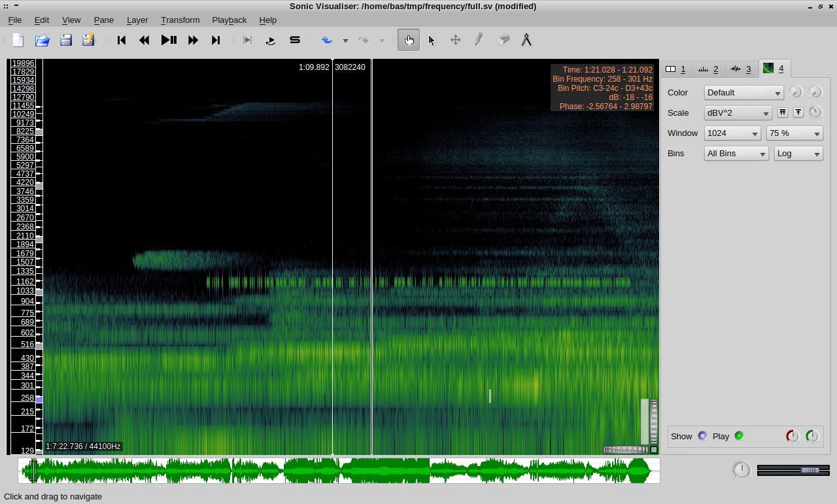Open the Help menu
The width and height of the screenshot is (837, 504).
[x=267, y=20]
